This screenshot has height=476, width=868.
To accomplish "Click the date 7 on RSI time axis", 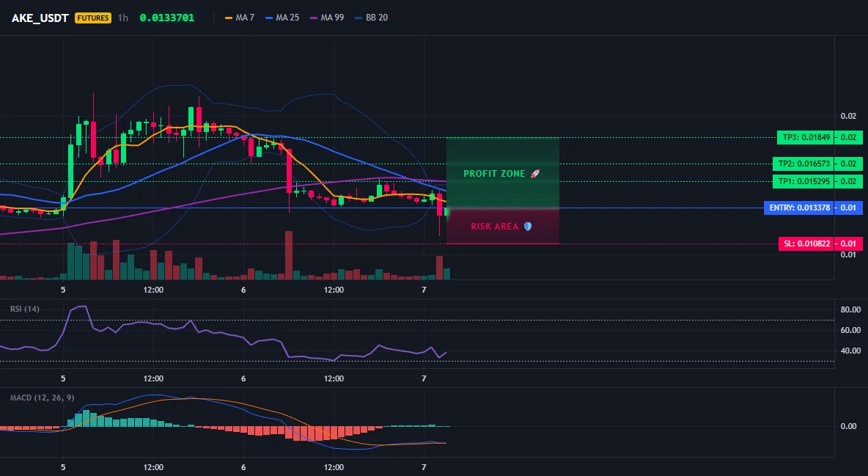I will (x=424, y=378).
